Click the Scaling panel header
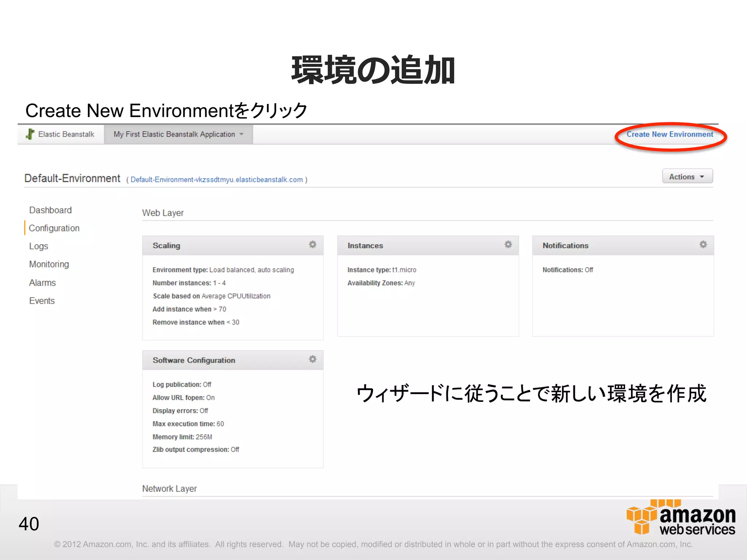The image size is (747, 560). click(233, 245)
